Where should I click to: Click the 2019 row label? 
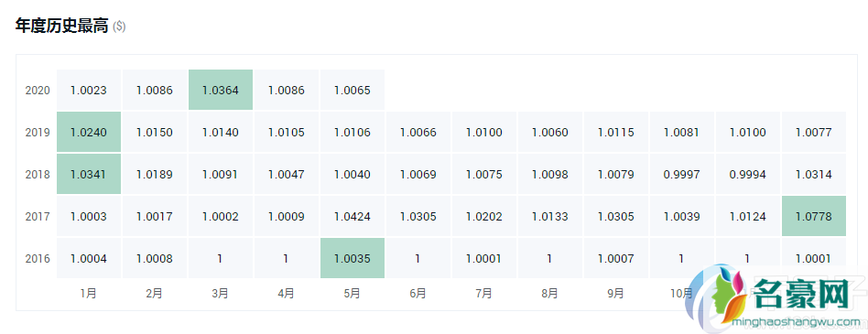click(x=38, y=132)
